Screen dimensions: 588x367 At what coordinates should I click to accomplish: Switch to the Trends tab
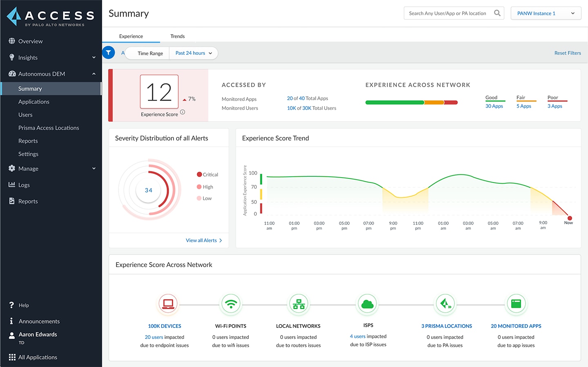(177, 36)
